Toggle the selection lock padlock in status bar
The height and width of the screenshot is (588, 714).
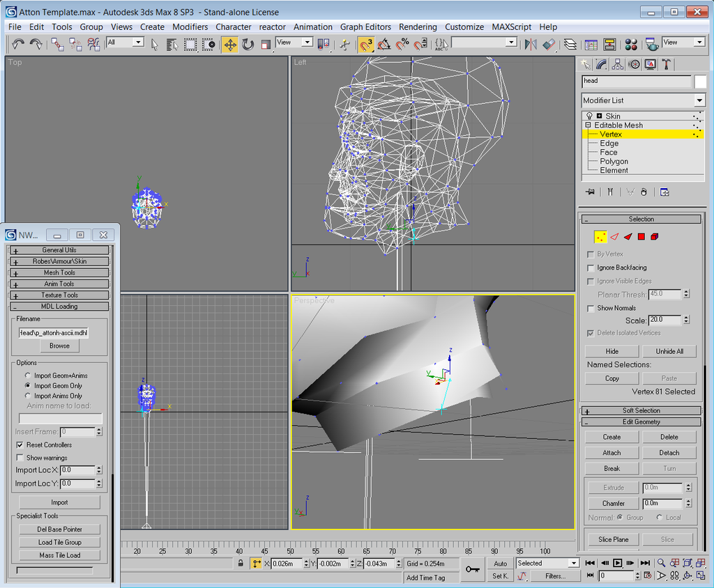pos(241,564)
